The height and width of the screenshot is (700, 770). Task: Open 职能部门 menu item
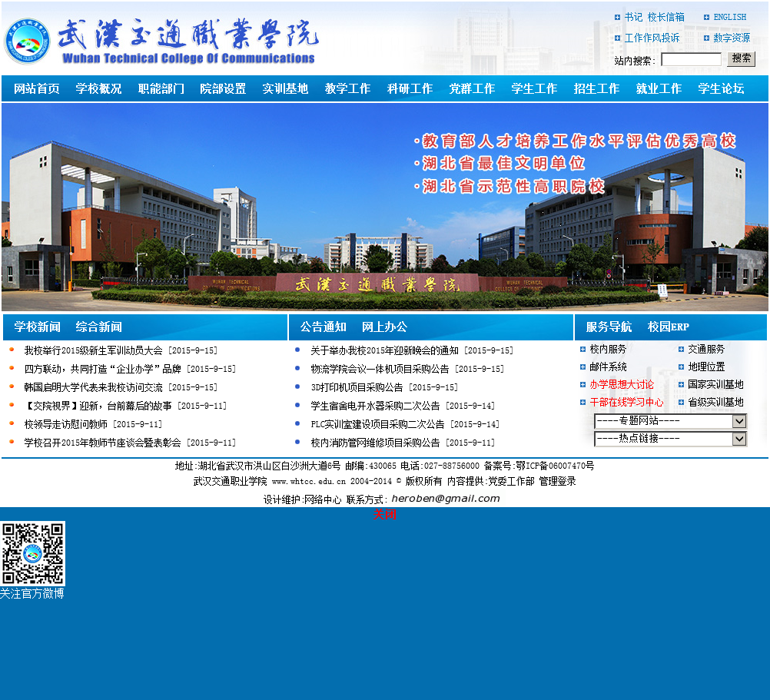(161, 89)
